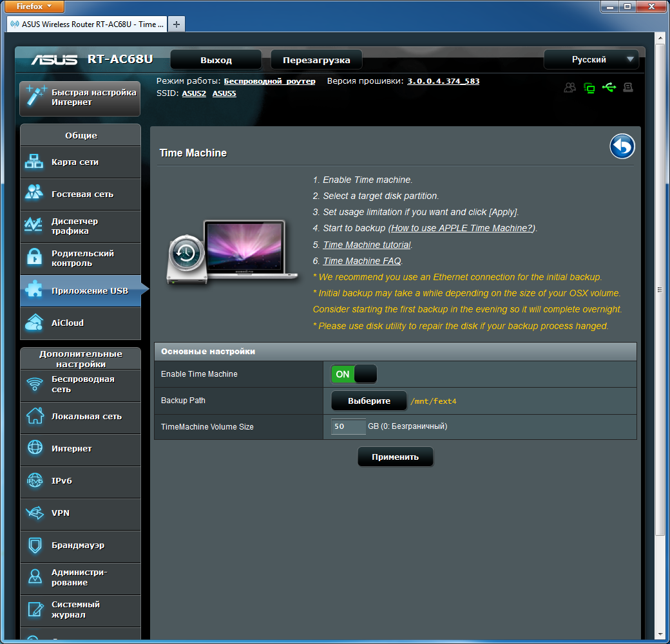Click the TimeMachine Volume Size input field
The height and width of the screenshot is (644, 670).
point(349,426)
